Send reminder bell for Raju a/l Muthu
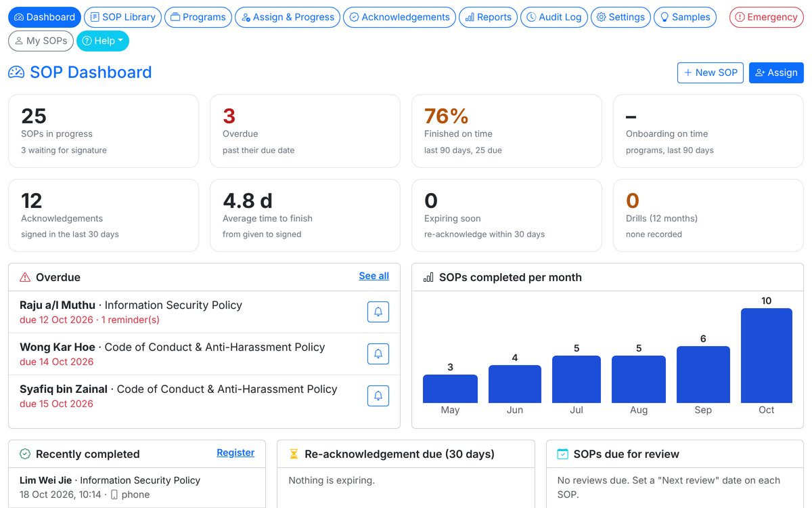The width and height of the screenshot is (812, 508). point(378,312)
